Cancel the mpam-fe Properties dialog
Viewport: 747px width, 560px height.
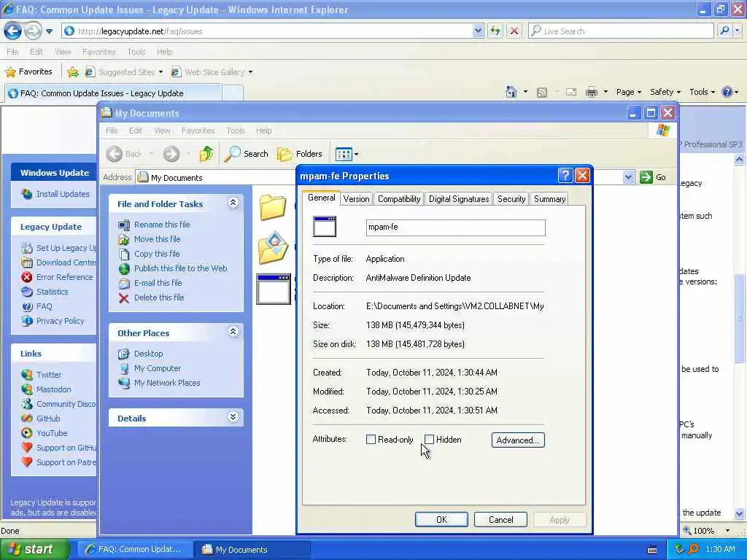500,519
